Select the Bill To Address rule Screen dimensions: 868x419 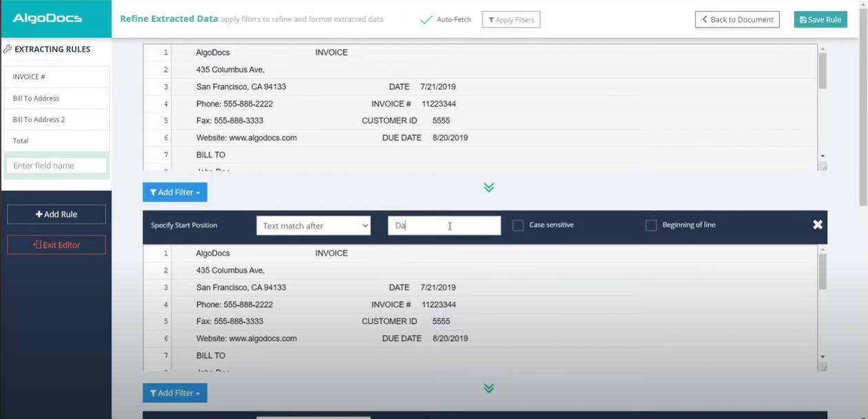pyautogui.click(x=57, y=98)
